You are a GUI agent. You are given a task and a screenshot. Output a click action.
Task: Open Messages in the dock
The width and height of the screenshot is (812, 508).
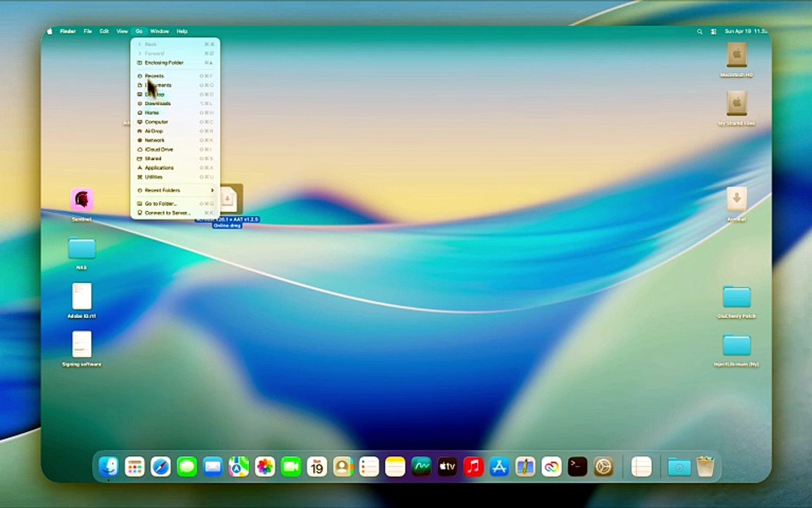click(187, 466)
